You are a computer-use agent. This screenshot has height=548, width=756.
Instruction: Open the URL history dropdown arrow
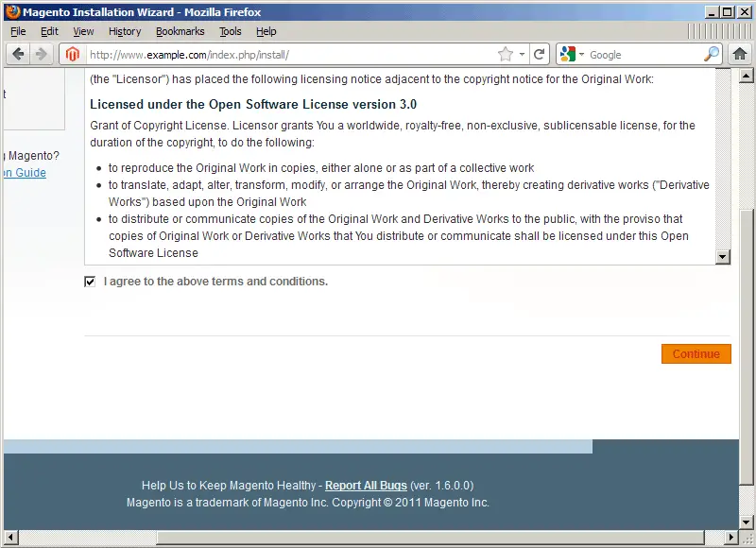coord(522,55)
